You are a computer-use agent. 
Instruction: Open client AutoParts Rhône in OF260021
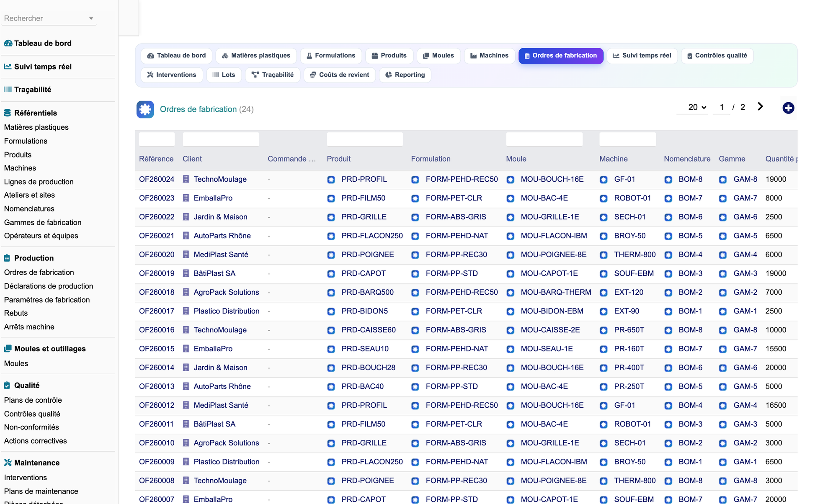tap(222, 236)
